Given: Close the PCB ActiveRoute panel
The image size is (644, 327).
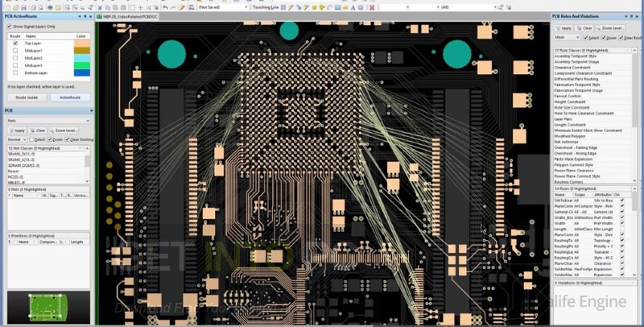Looking at the screenshot, I should click(91, 16).
